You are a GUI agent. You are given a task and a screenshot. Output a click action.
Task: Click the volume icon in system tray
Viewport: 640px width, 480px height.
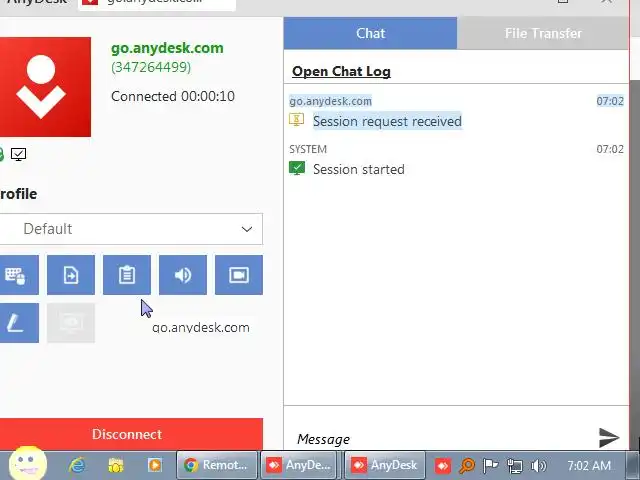click(x=539, y=465)
